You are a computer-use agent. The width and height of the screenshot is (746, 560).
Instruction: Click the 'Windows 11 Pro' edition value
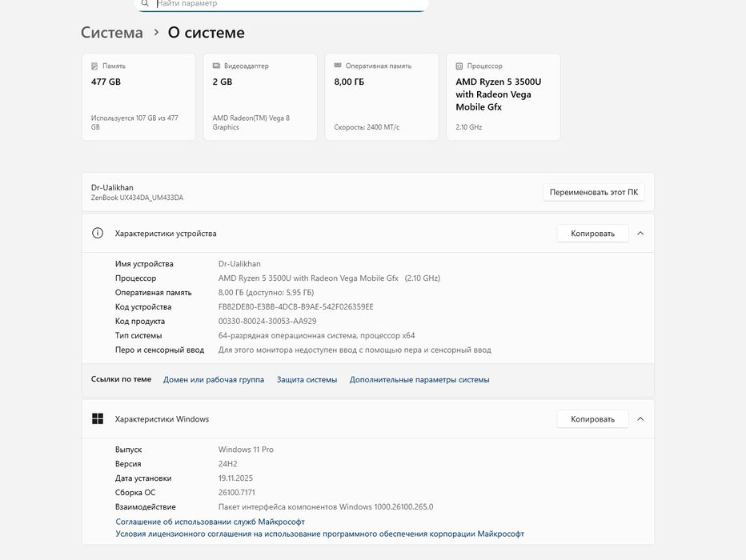[x=246, y=450]
